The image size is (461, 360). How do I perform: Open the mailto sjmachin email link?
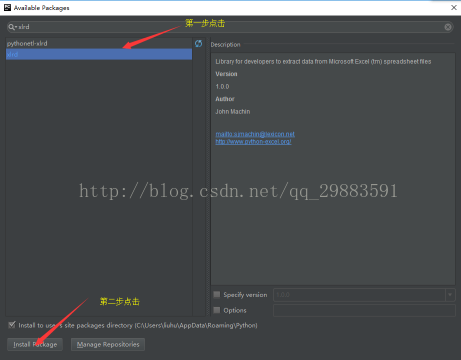255,134
